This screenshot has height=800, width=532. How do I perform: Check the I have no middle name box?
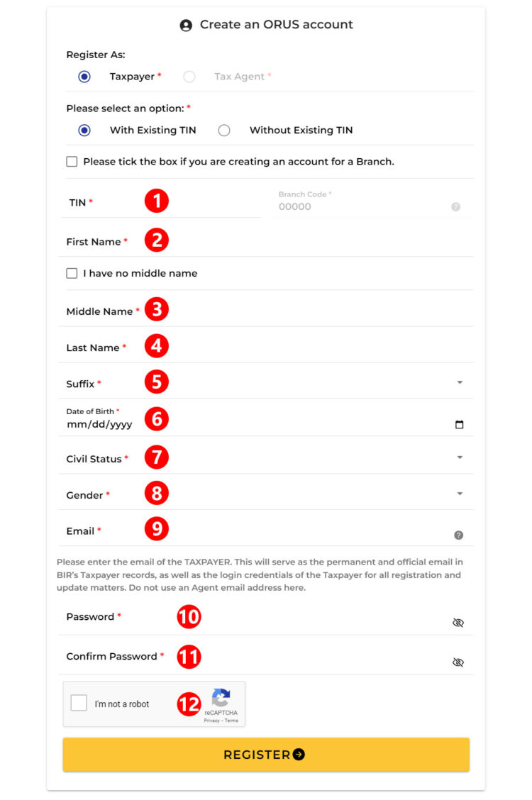coord(72,273)
